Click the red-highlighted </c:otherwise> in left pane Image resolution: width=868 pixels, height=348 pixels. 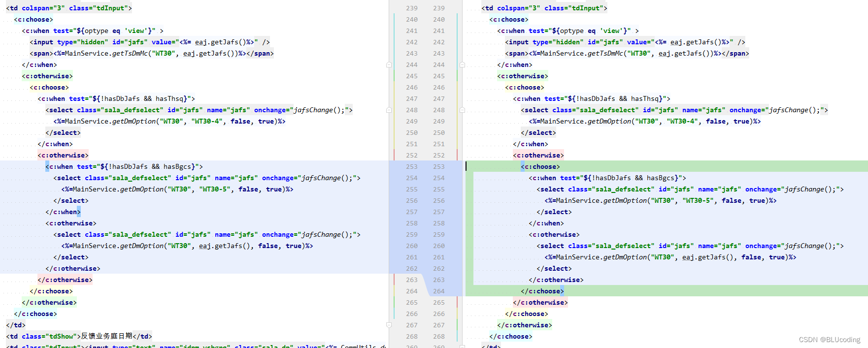click(x=65, y=280)
